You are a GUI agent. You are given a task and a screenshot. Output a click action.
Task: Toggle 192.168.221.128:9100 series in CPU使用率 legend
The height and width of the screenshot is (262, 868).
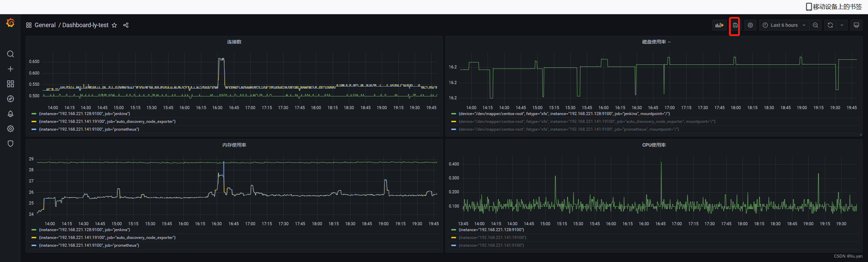pos(491,230)
